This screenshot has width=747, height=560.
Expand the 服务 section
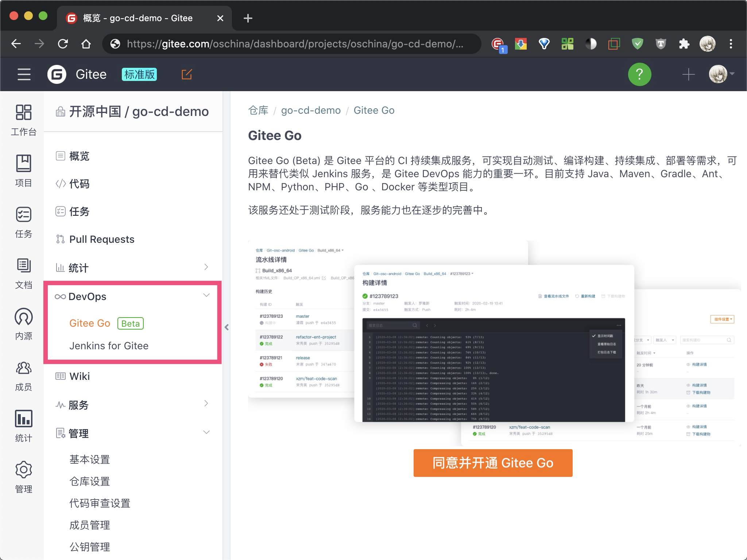(207, 404)
